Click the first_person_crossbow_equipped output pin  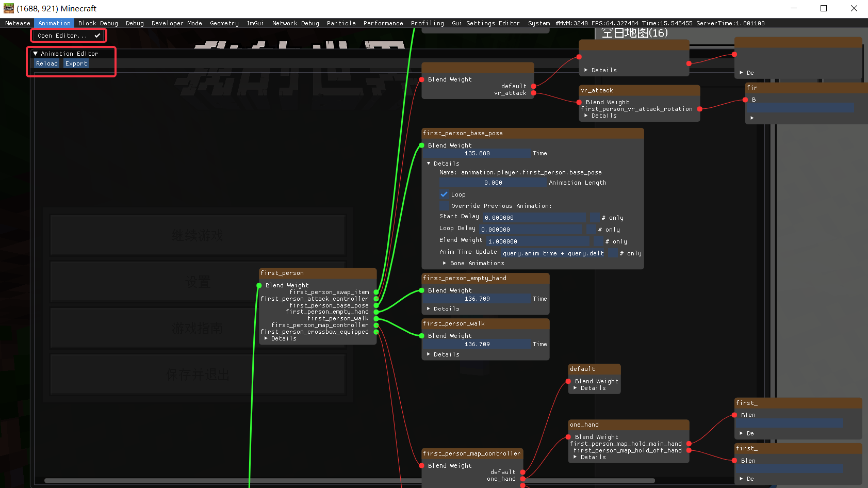pyautogui.click(x=376, y=332)
